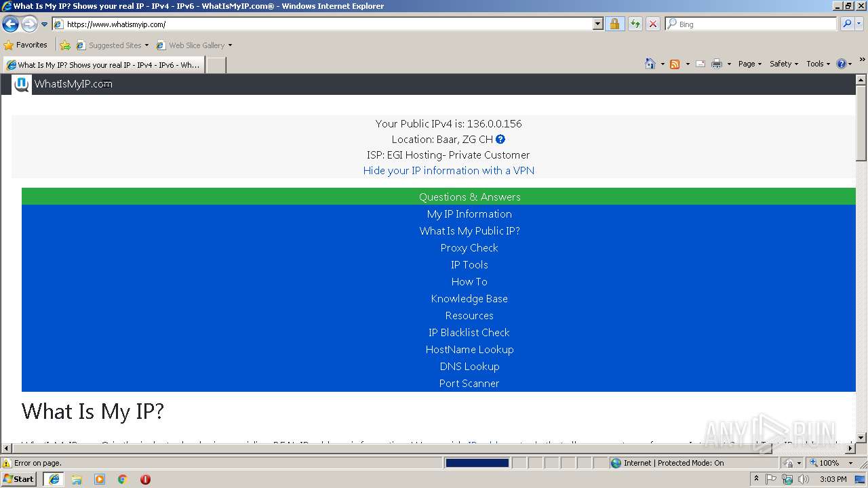The width and height of the screenshot is (868, 488).
Task: Click the How To link
Action: coord(469,281)
